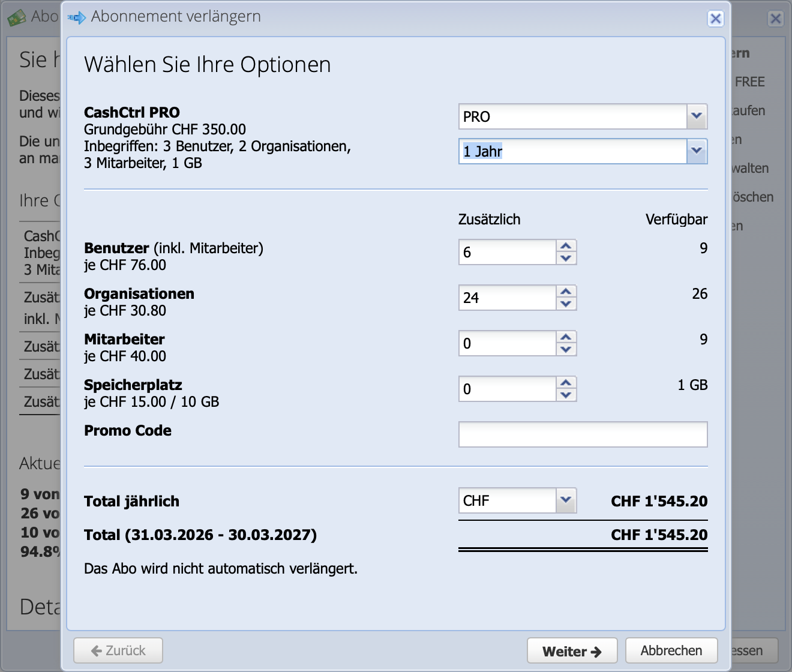Viewport: 792px width, 672px height.
Task: Increase the Mitarbeiter count
Action: [565, 337]
